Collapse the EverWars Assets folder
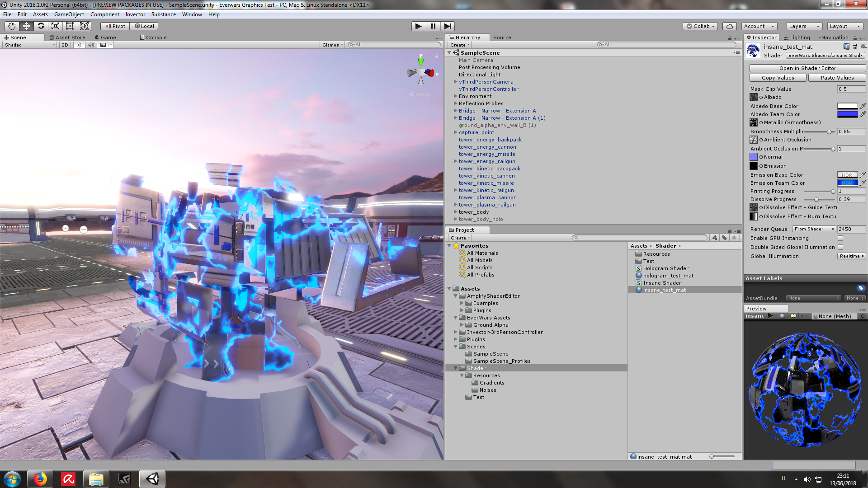Viewport: 868px width, 488px height. [x=455, y=318]
